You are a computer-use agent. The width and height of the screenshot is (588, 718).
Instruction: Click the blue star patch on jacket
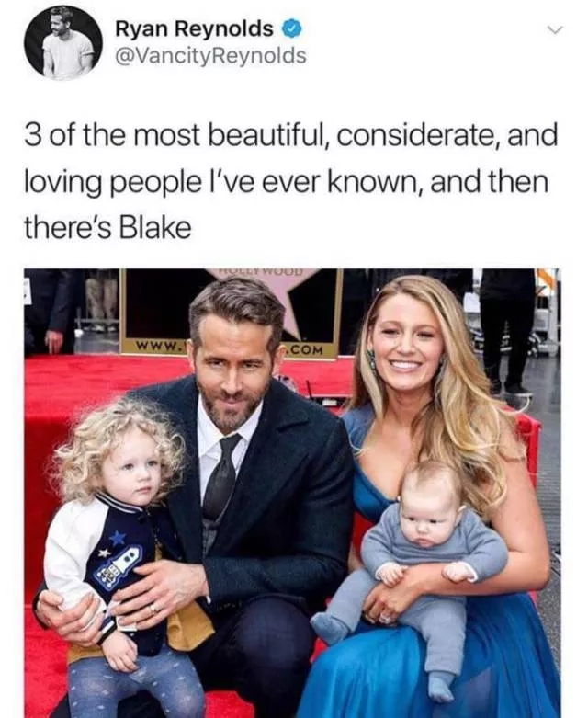tap(118, 537)
